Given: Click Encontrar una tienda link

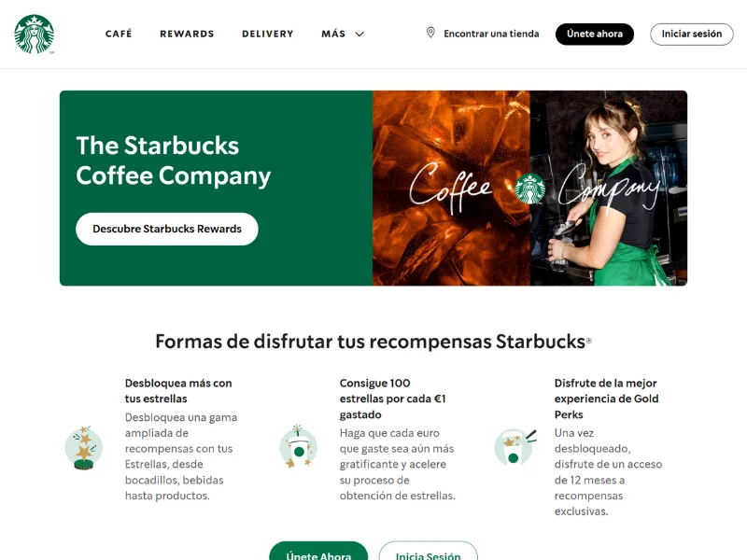Looking at the screenshot, I should tap(491, 34).
